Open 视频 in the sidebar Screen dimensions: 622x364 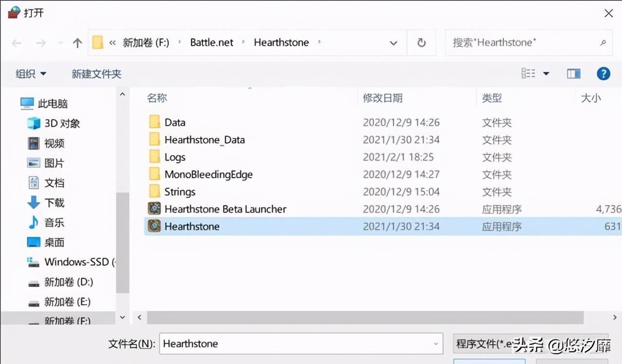pos(46,143)
